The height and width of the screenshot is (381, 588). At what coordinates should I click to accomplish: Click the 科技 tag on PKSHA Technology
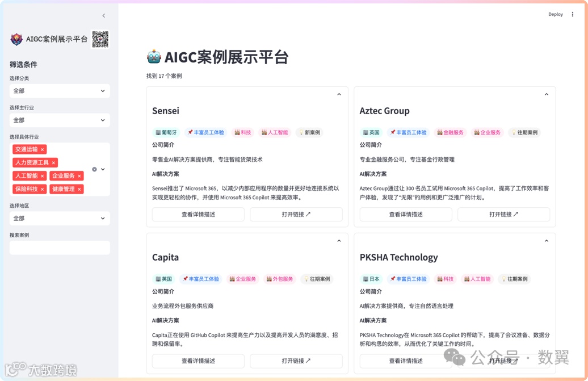pyautogui.click(x=445, y=279)
